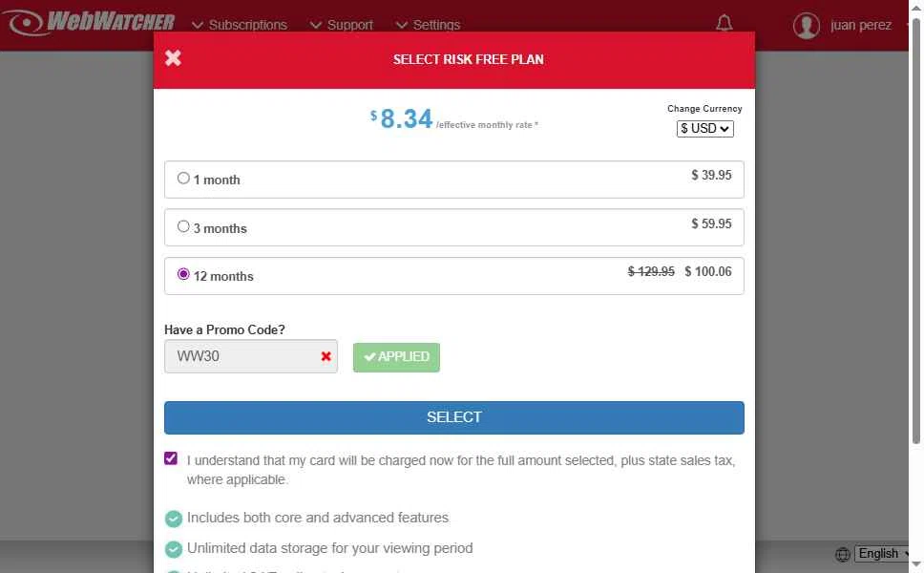Open the $ USD currency dropdown
924x573 pixels.
click(x=704, y=129)
